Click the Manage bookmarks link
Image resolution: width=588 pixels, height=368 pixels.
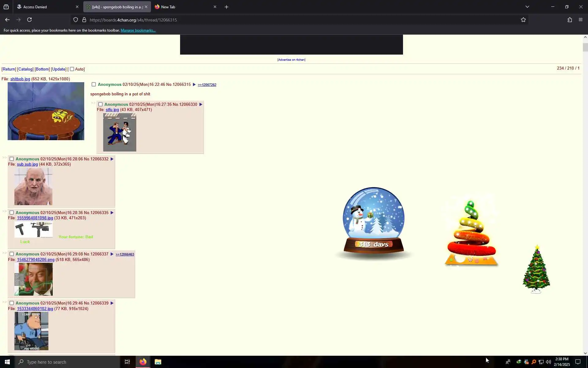(138, 30)
